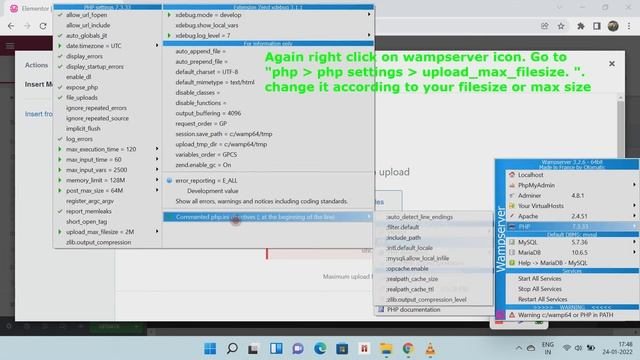Image resolution: width=640 pixels, height=360 pixels.
Task: Open Widgets panel from the taskbar
Action: (x=276, y=349)
